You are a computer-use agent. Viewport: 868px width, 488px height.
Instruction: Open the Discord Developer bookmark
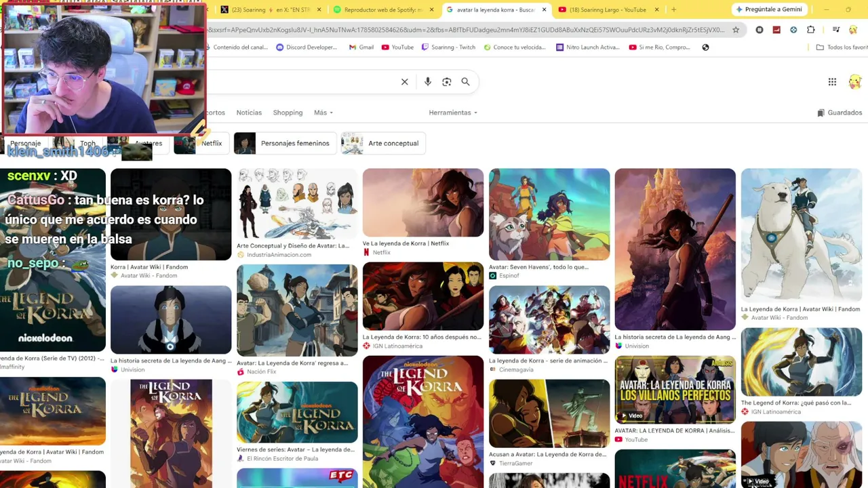coord(307,47)
